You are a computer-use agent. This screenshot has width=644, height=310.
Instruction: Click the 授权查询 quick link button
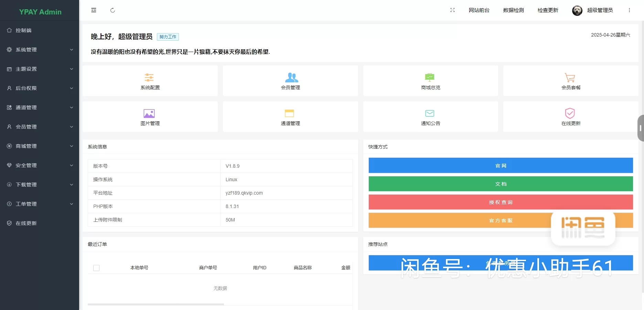click(x=501, y=202)
